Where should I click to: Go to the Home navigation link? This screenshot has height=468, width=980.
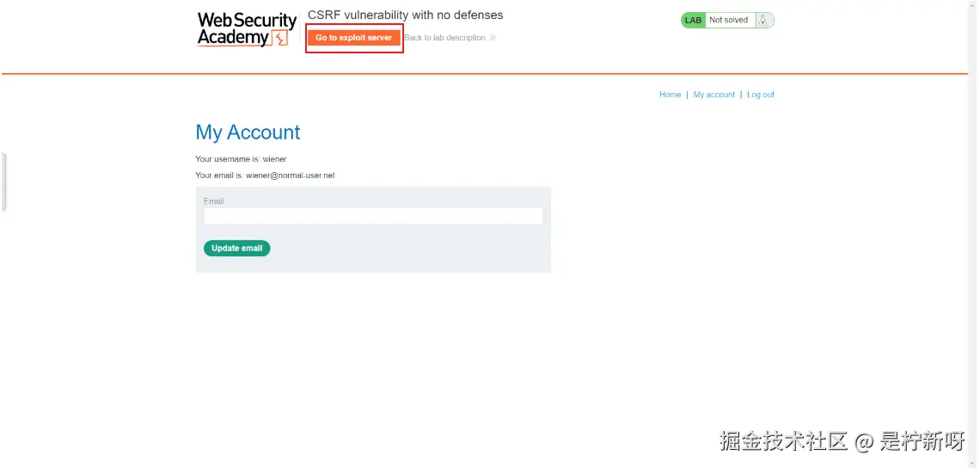[x=670, y=95]
